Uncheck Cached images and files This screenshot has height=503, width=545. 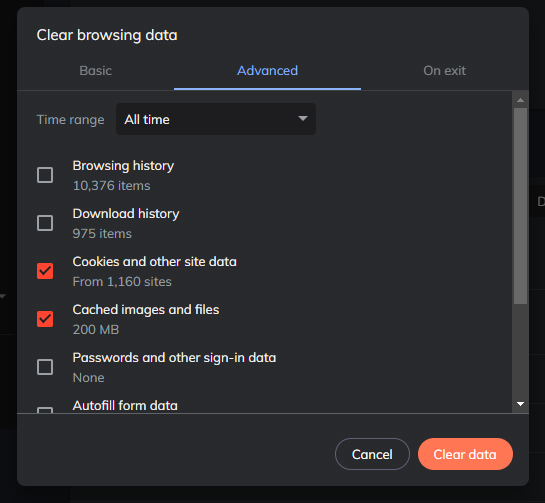click(x=45, y=319)
